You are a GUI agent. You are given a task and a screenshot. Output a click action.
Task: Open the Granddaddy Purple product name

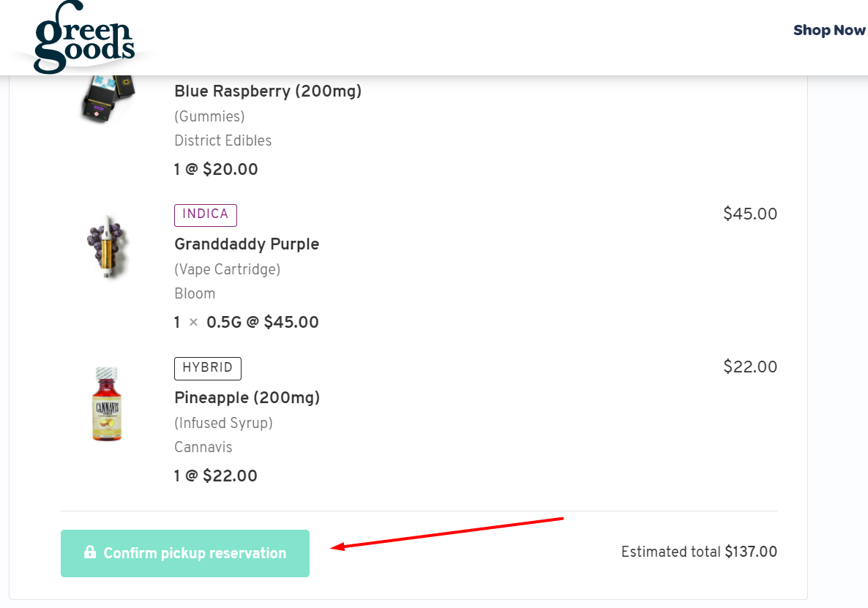[247, 244]
